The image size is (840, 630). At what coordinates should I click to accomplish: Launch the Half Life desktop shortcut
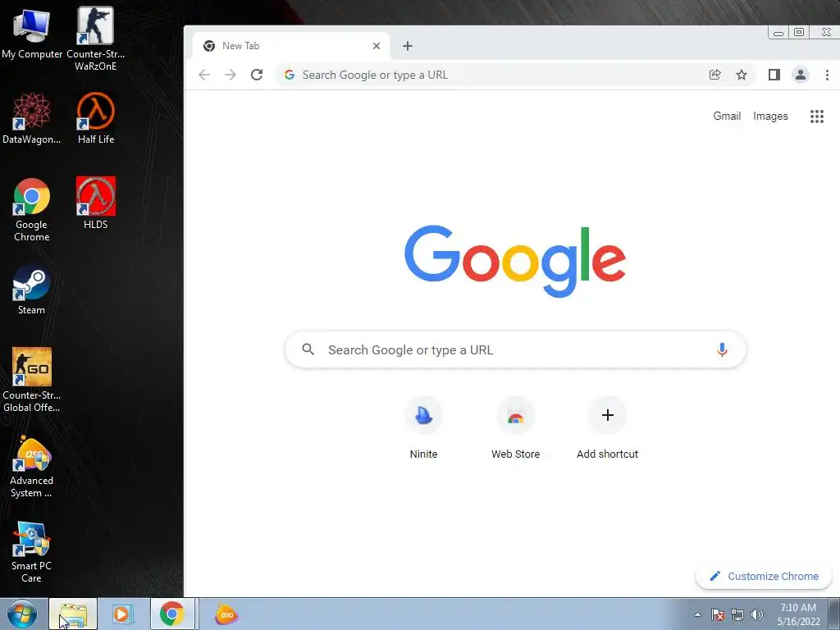pyautogui.click(x=95, y=118)
